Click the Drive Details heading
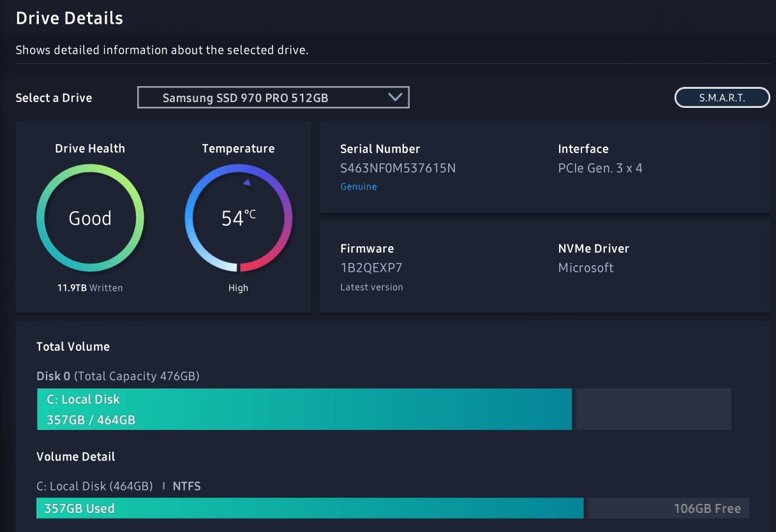 click(x=70, y=18)
